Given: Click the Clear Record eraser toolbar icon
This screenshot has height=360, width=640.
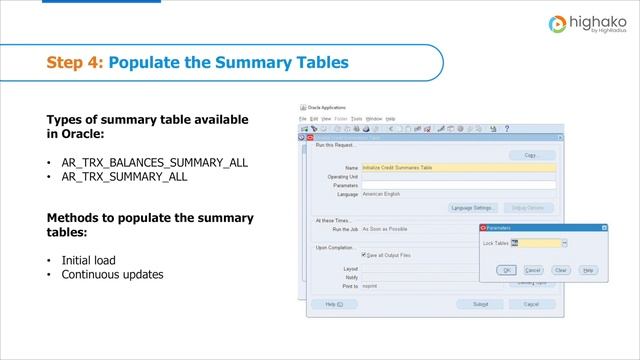Looking at the screenshot, I should point(417,129).
